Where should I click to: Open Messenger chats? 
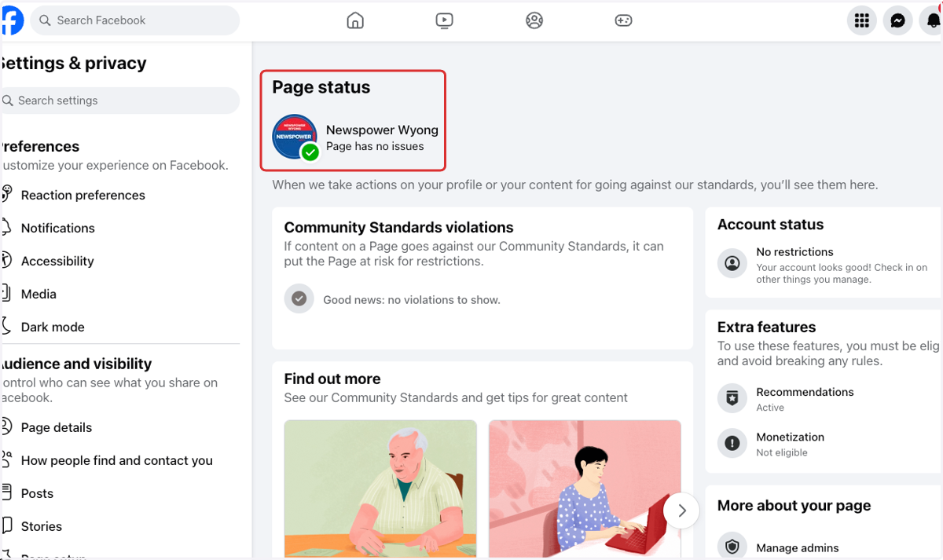[x=897, y=20]
